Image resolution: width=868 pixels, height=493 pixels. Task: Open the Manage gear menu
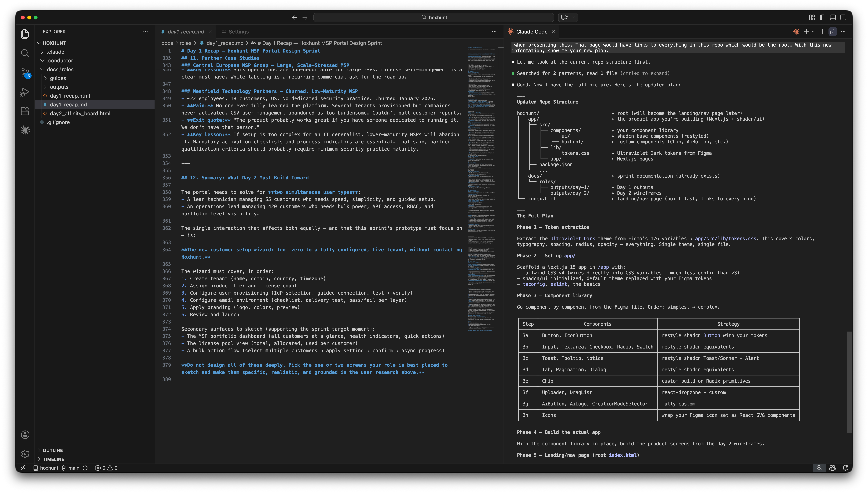point(25,453)
